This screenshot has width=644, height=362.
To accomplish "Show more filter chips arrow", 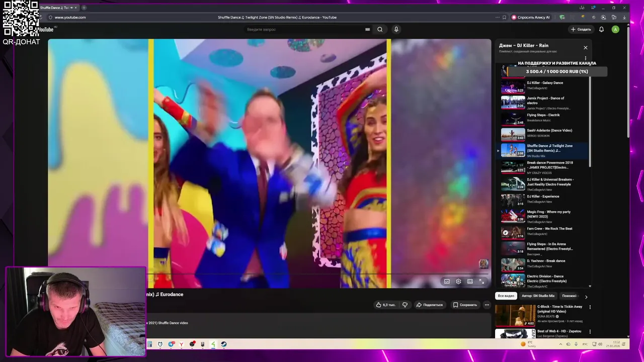I will 586,297.
